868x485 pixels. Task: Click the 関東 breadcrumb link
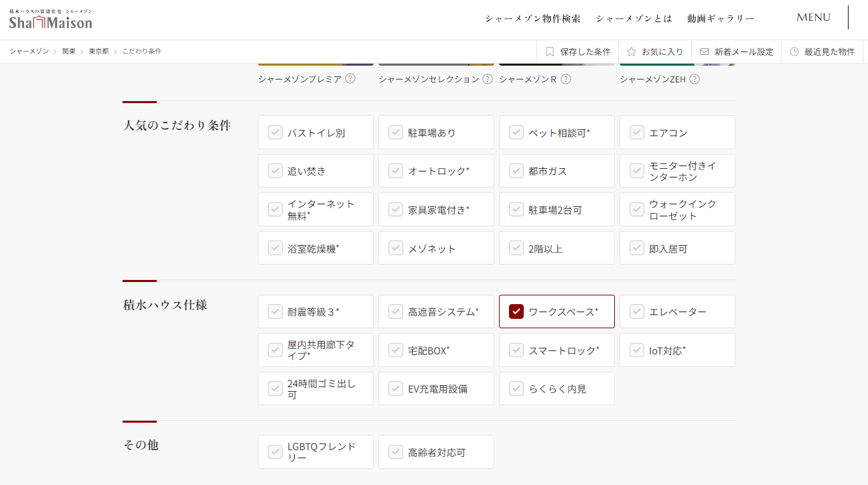point(69,52)
